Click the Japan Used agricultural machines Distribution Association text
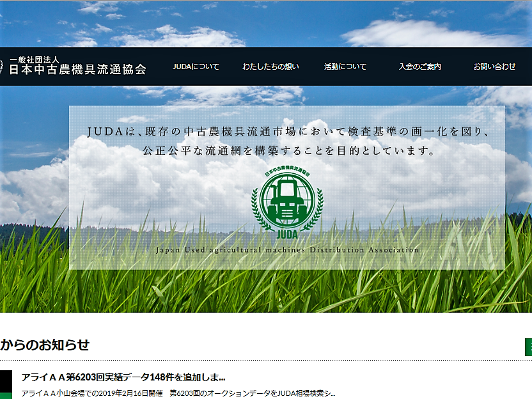532x399 pixels. coord(287,250)
